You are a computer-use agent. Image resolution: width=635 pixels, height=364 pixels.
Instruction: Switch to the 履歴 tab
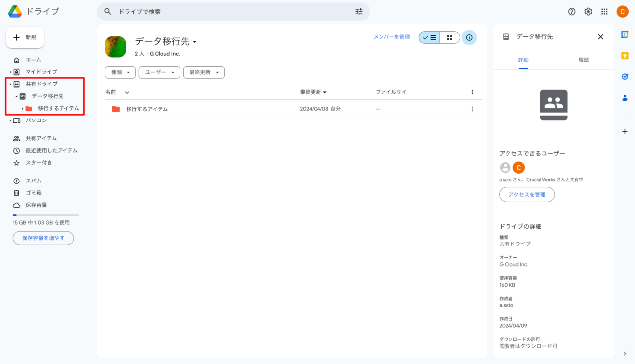[x=583, y=60]
